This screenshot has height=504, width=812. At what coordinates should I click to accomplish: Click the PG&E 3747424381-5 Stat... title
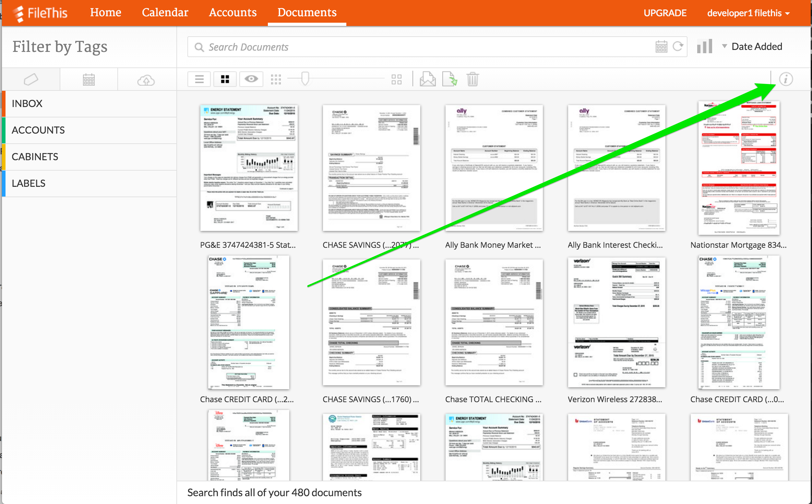pyautogui.click(x=248, y=245)
